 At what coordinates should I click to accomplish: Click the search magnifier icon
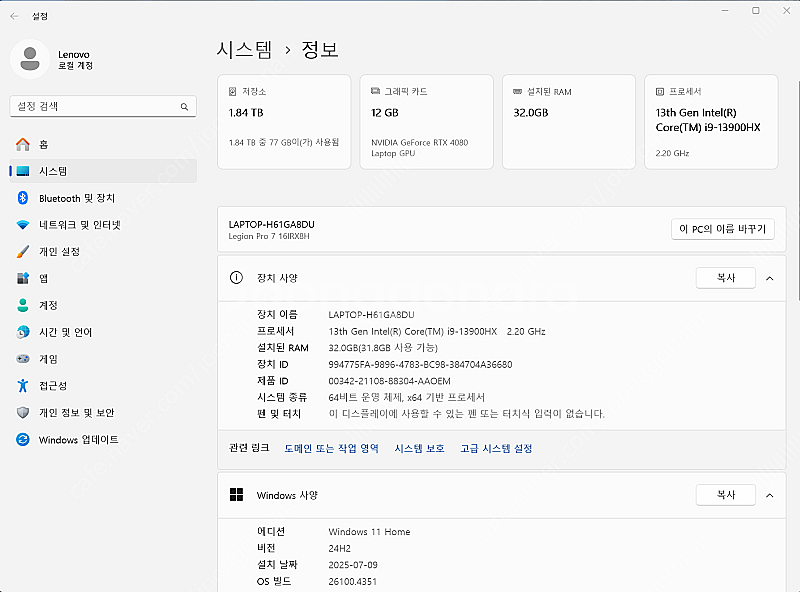[x=184, y=107]
